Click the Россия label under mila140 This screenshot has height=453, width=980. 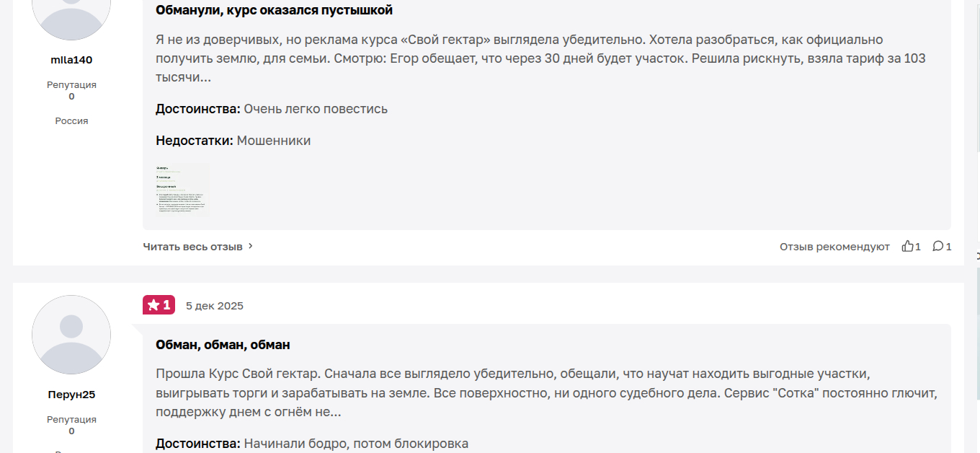pyautogui.click(x=71, y=120)
